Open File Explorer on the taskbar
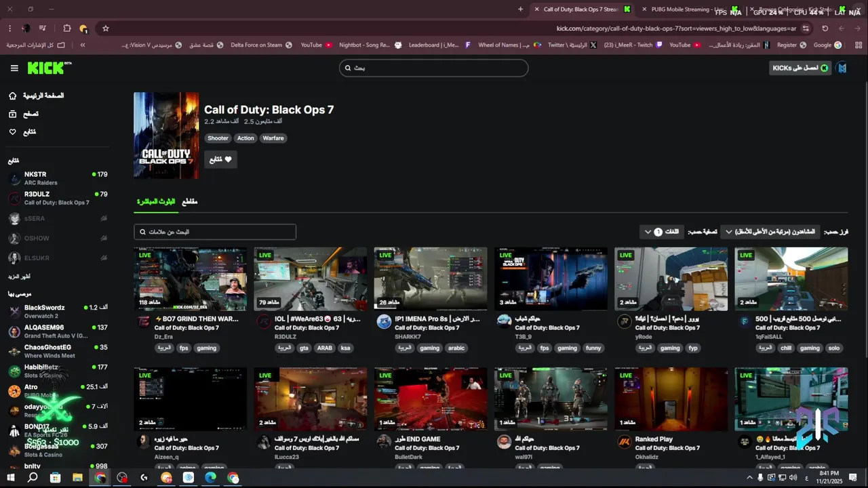This screenshot has width=868, height=488. [x=77, y=477]
